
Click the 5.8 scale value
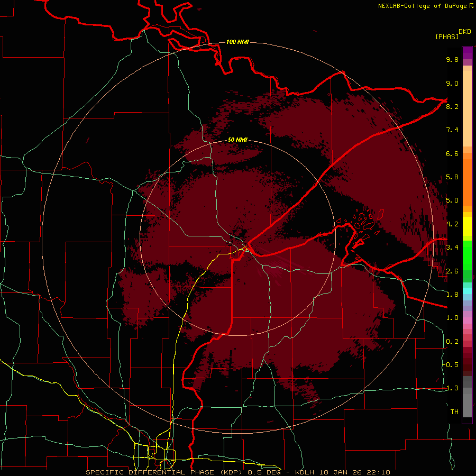[x=452, y=177]
